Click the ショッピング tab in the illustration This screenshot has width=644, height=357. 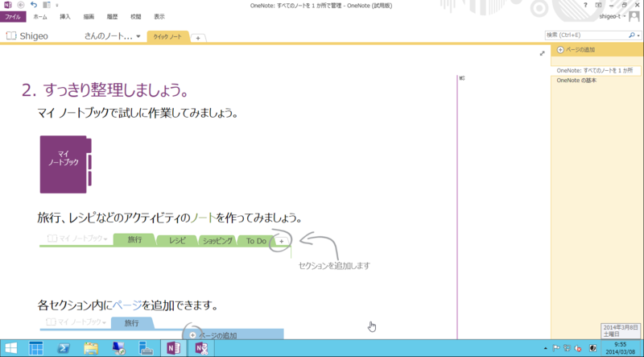[217, 241]
